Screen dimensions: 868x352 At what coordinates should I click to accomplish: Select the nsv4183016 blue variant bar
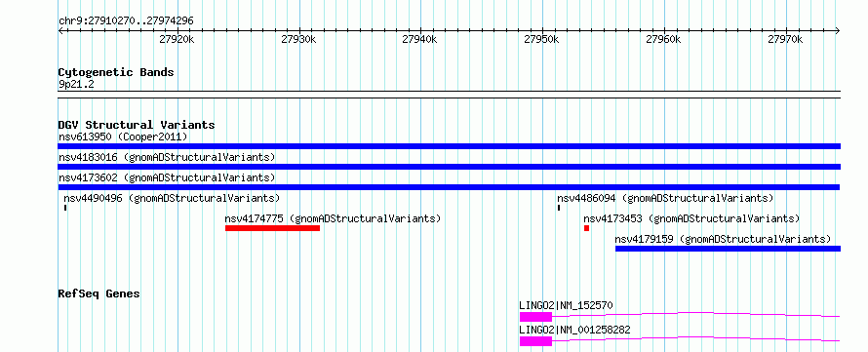click(x=450, y=167)
